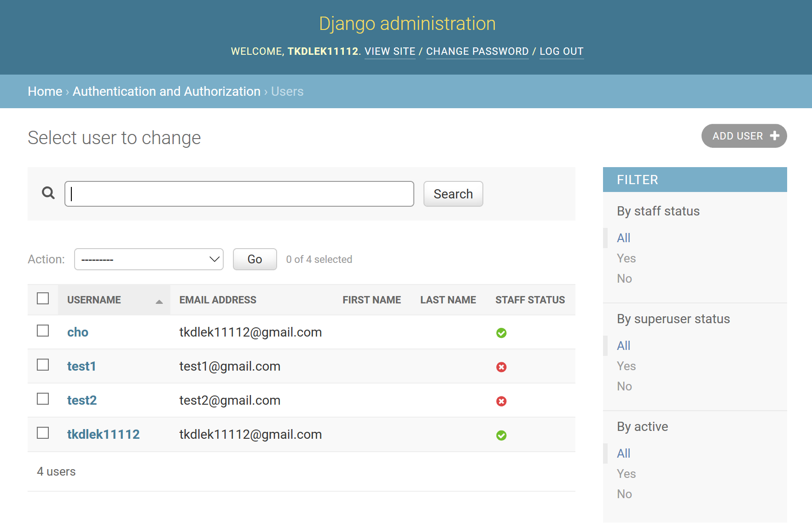Filter staff status by All

coord(624,238)
